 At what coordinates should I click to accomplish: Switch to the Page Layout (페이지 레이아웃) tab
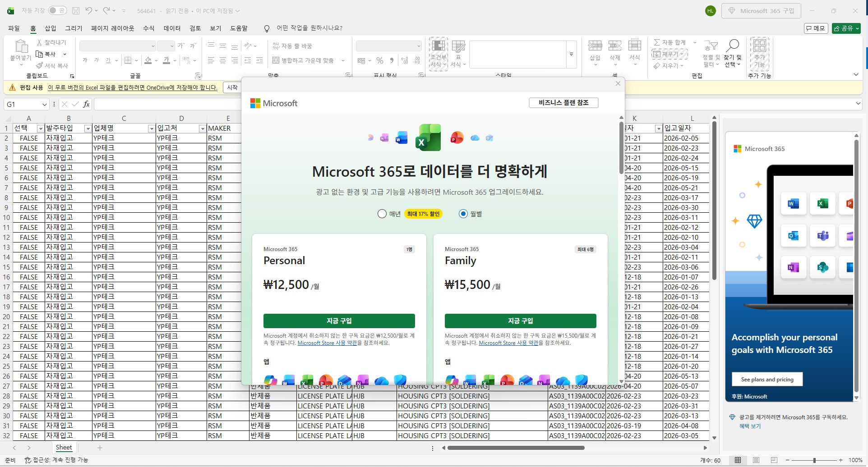tap(113, 28)
